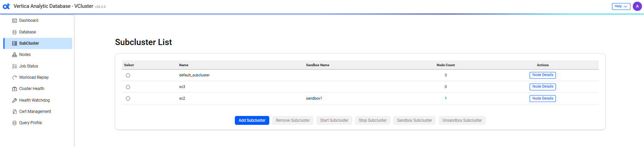Click the Node Count column header

click(446, 65)
